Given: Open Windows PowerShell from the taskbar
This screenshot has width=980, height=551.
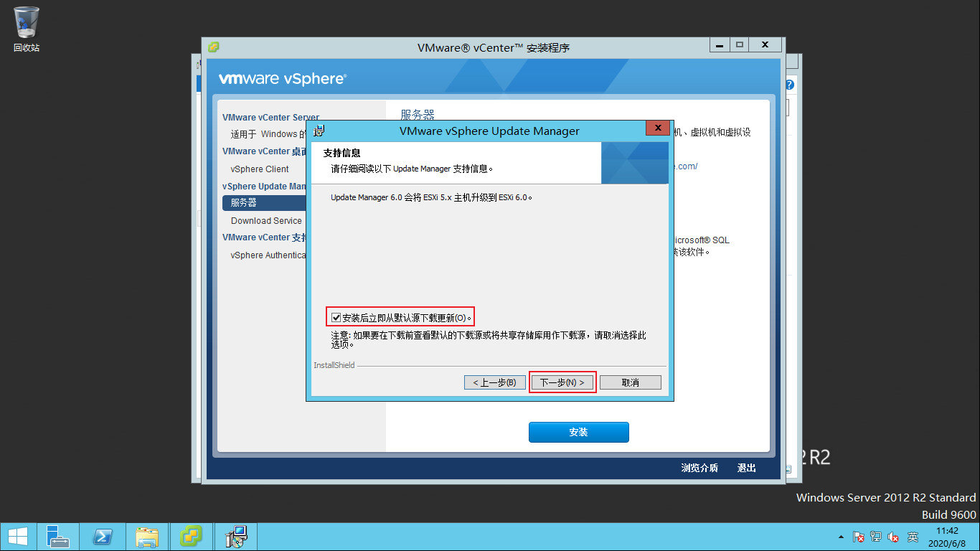Looking at the screenshot, I should 103,536.
